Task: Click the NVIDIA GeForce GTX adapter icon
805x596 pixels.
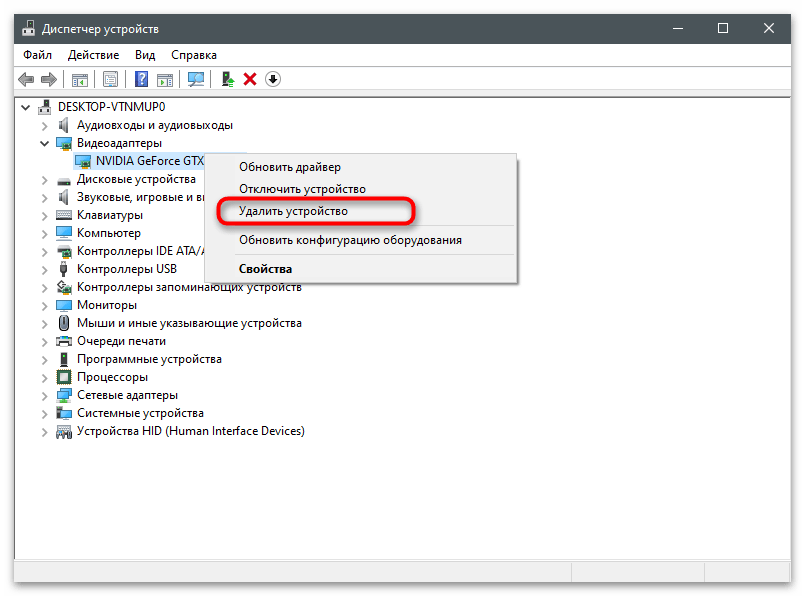Action: click(83, 161)
